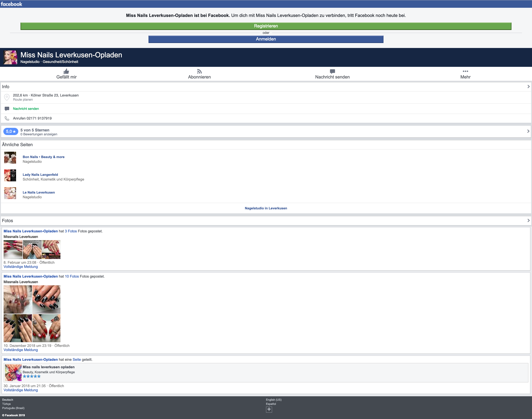This screenshot has height=419, width=532.
Task: Open third photo in 3 Fotos post
Action: click(51, 249)
